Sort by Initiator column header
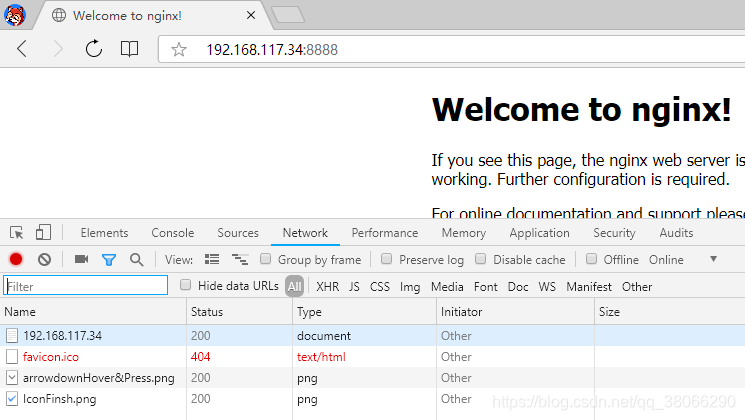The width and height of the screenshot is (745, 420). point(516,312)
